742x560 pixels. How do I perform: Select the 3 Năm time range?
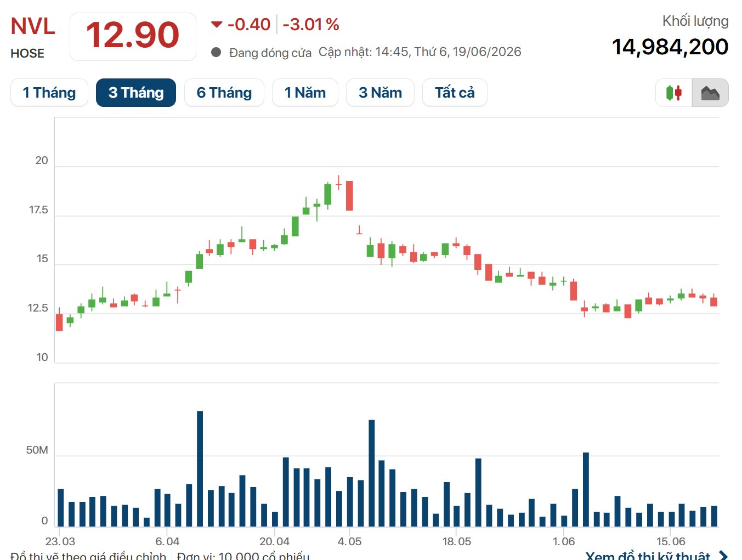(380, 93)
